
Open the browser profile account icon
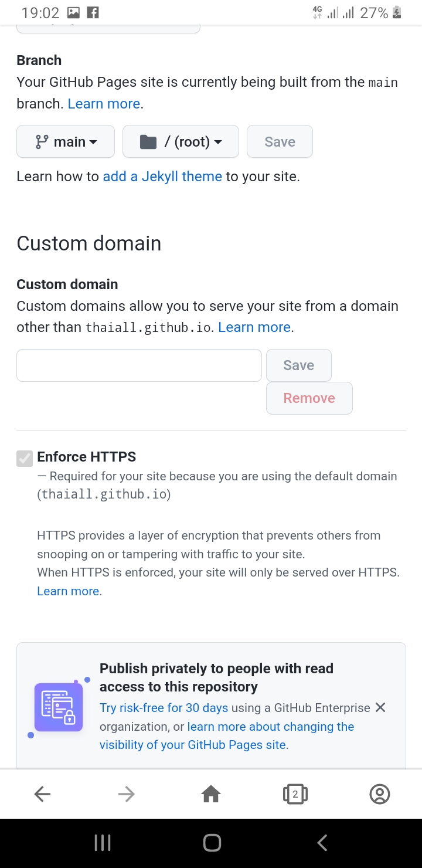pyautogui.click(x=380, y=794)
